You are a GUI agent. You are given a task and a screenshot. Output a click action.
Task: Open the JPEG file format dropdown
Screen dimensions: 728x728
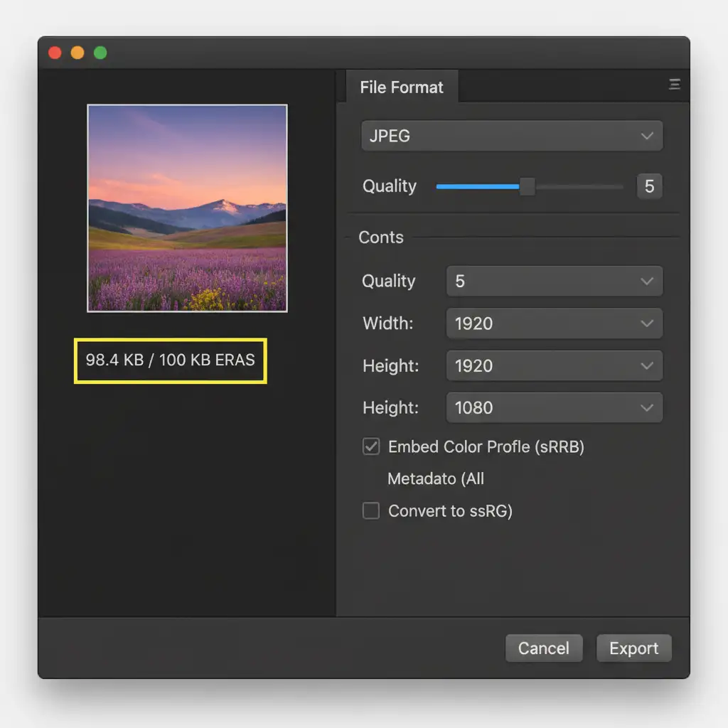point(512,136)
